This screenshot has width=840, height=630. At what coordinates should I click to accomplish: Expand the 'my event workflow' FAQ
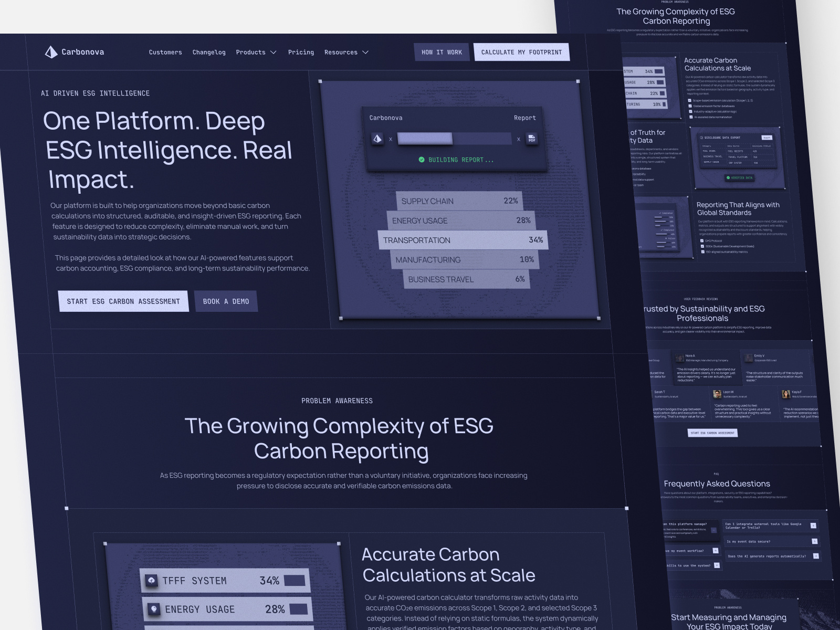[x=715, y=551]
